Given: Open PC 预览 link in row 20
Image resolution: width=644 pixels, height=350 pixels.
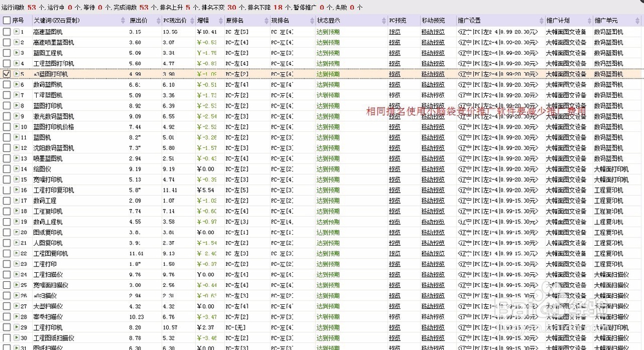Looking at the screenshot, I should (x=394, y=232).
